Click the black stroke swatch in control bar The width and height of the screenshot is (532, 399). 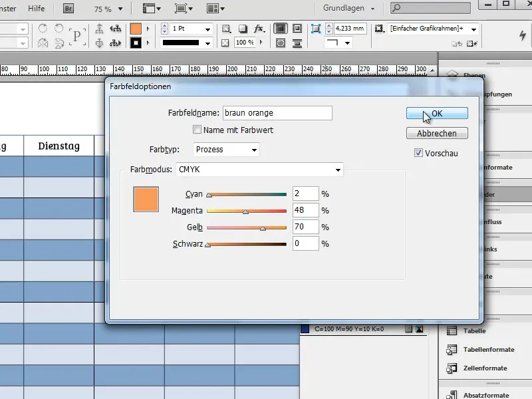tap(136, 43)
